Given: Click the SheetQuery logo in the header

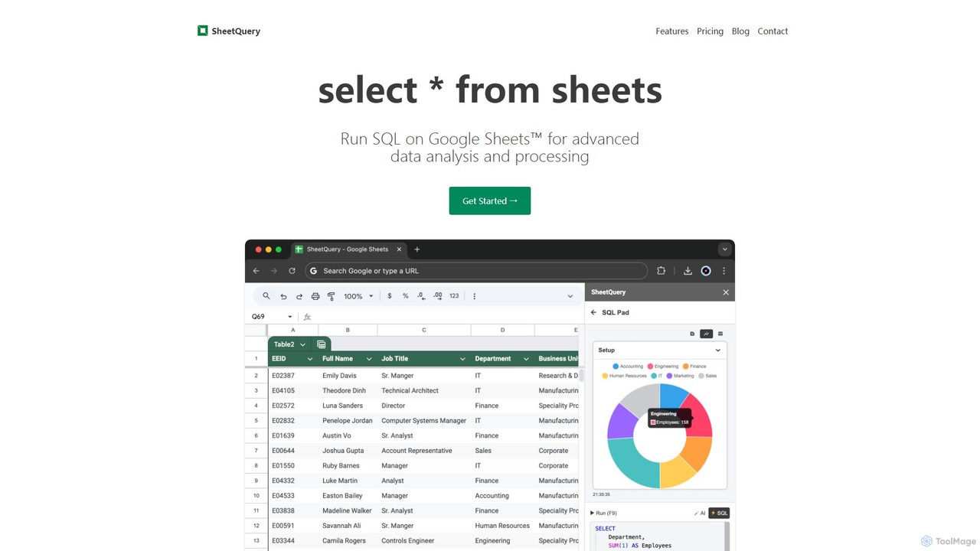Looking at the screenshot, I should click(x=229, y=31).
